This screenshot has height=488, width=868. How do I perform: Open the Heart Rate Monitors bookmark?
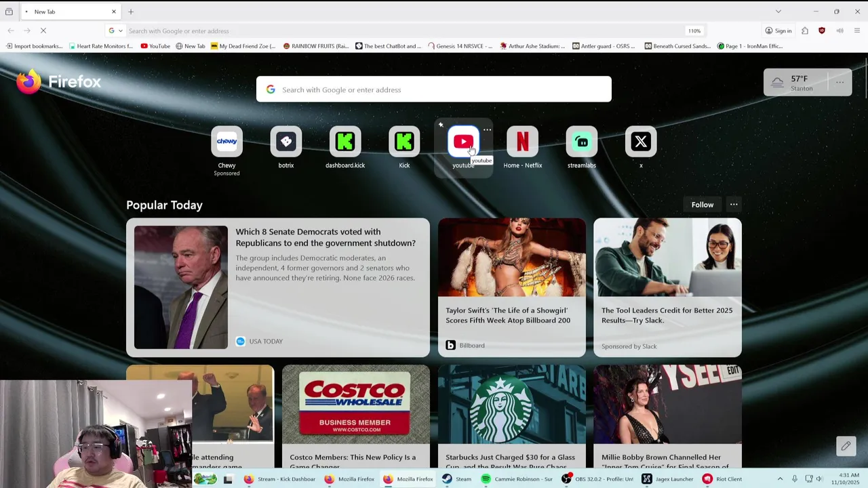click(x=101, y=46)
